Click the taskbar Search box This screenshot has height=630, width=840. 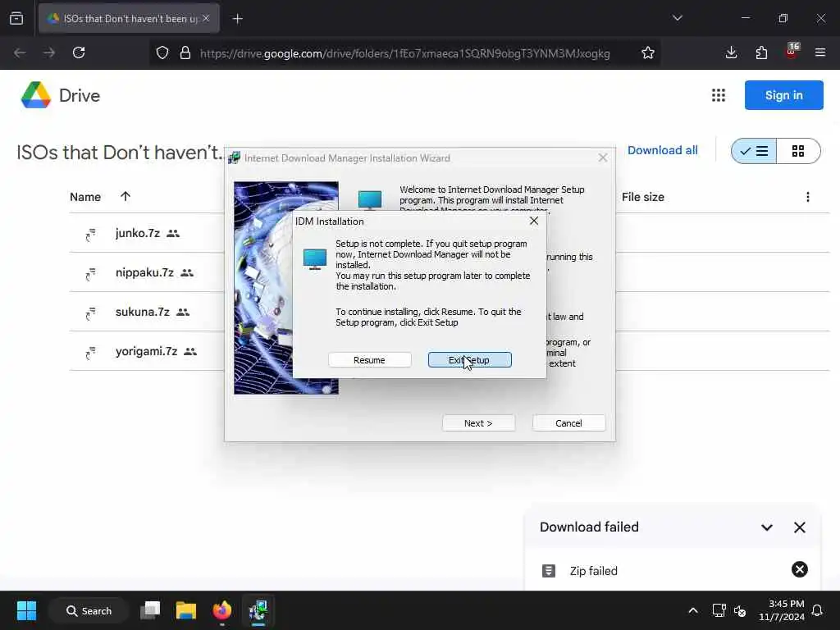pyautogui.click(x=89, y=610)
